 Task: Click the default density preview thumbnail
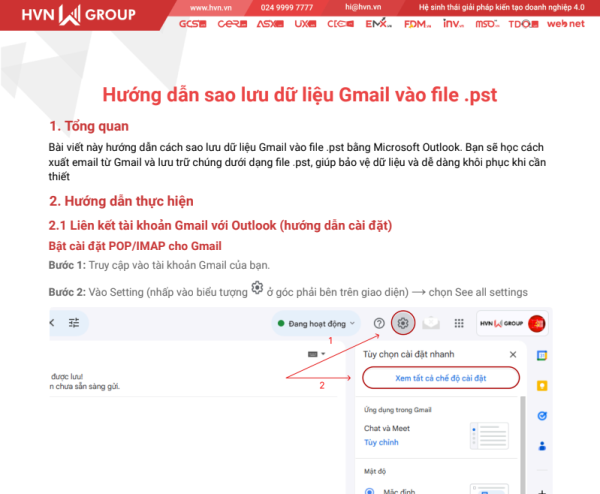[x=489, y=489]
